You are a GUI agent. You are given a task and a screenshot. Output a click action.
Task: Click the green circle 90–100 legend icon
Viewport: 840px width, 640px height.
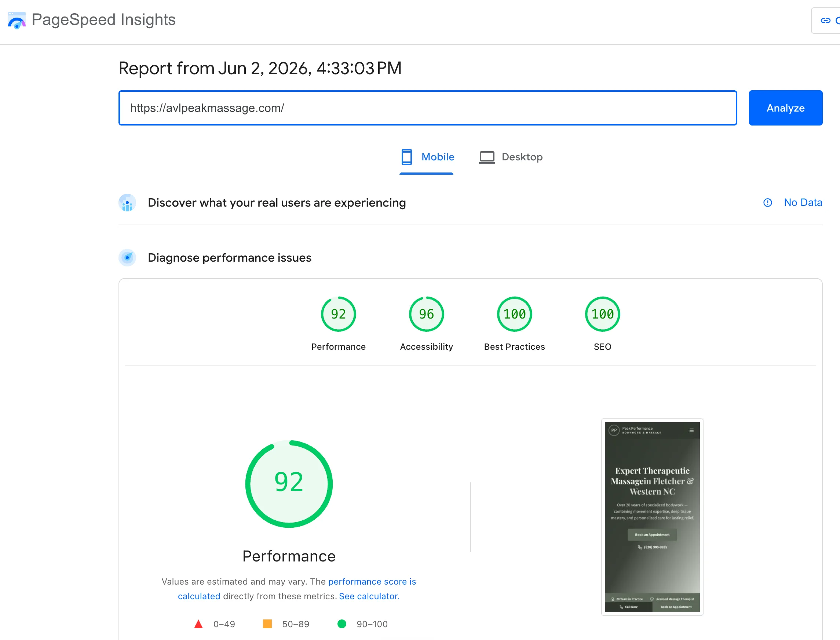[342, 623]
